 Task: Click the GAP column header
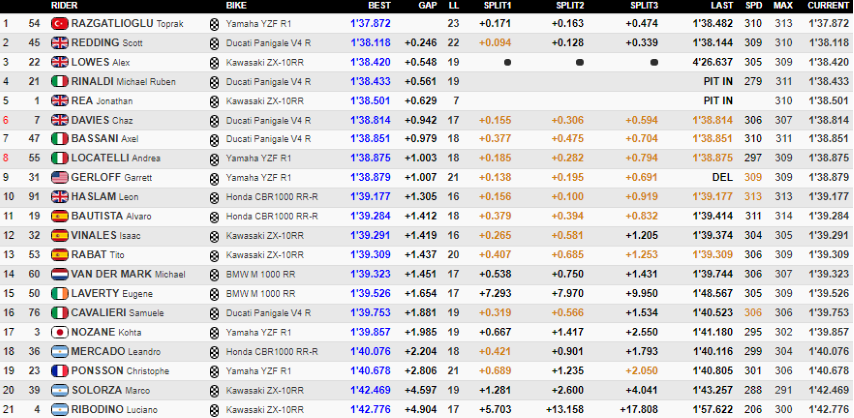428,5
